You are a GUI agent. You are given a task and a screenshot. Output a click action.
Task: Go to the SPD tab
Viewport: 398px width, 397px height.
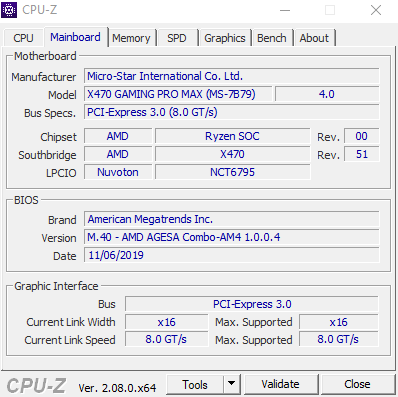coord(177,38)
